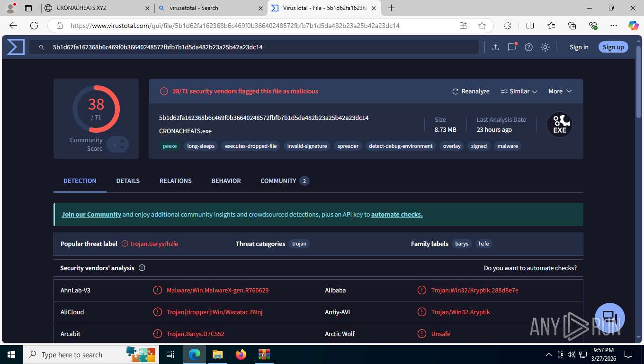
Task: Open WinRAR from taskbar
Action: 264,355
